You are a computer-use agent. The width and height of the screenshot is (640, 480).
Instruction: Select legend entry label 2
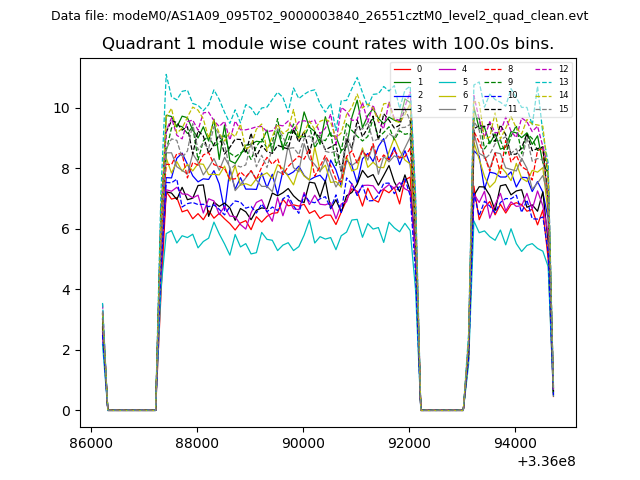420,95
